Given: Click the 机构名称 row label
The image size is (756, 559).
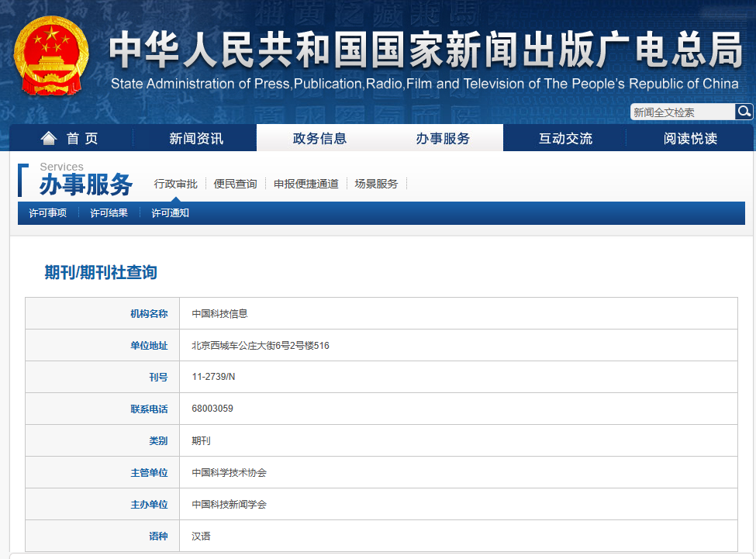Looking at the screenshot, I should point(149,314).
